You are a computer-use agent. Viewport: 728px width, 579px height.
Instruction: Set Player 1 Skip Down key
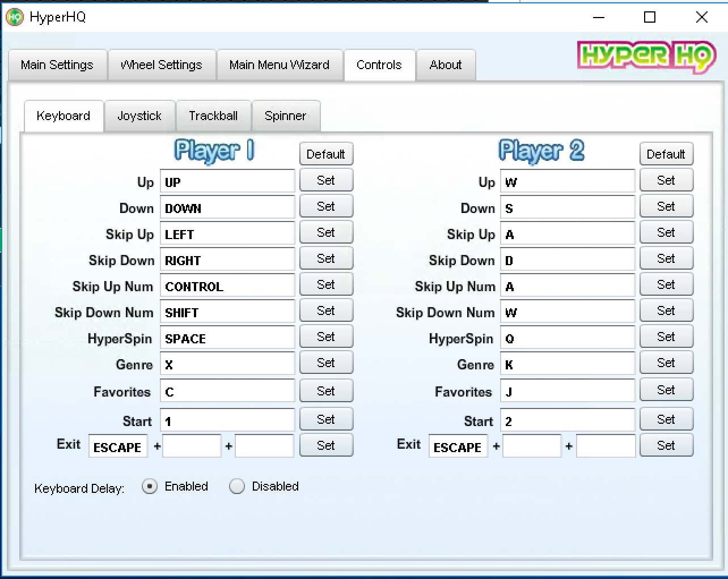[x=326, y=258]
